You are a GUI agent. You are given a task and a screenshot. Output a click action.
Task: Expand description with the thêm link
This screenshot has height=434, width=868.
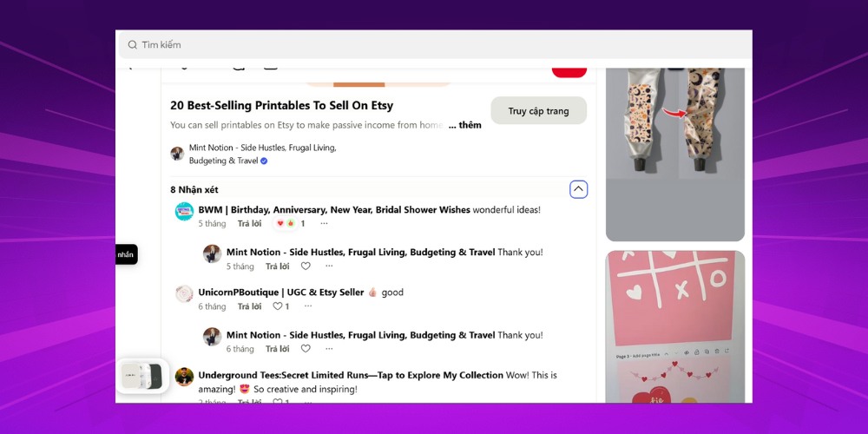464,125
